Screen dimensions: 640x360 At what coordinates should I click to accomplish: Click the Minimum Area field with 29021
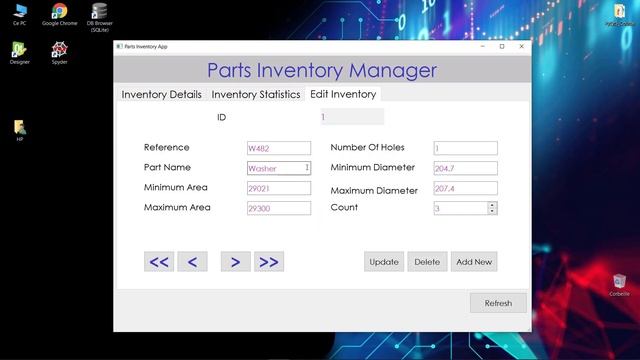[279, 188]
